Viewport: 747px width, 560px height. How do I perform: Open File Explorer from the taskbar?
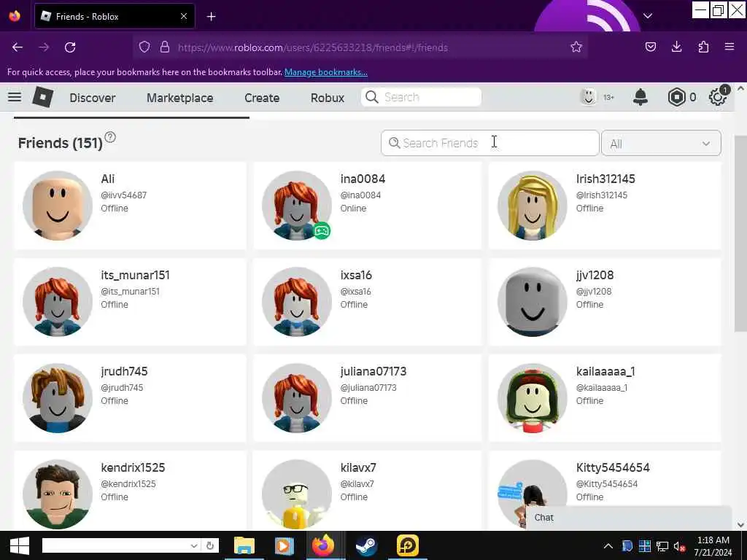[x=244, y=545]
